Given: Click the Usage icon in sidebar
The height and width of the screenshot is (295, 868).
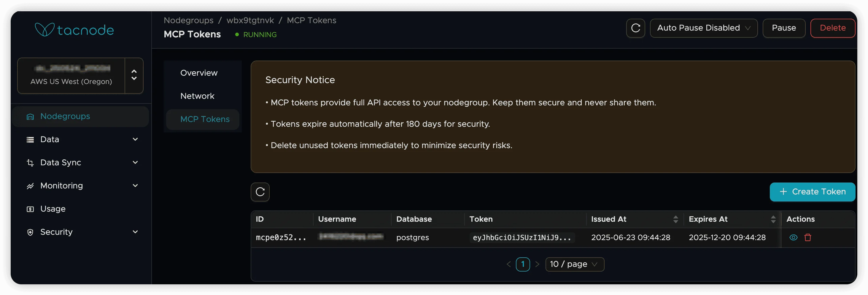Looking at the screenshot, I should point(30,209).
